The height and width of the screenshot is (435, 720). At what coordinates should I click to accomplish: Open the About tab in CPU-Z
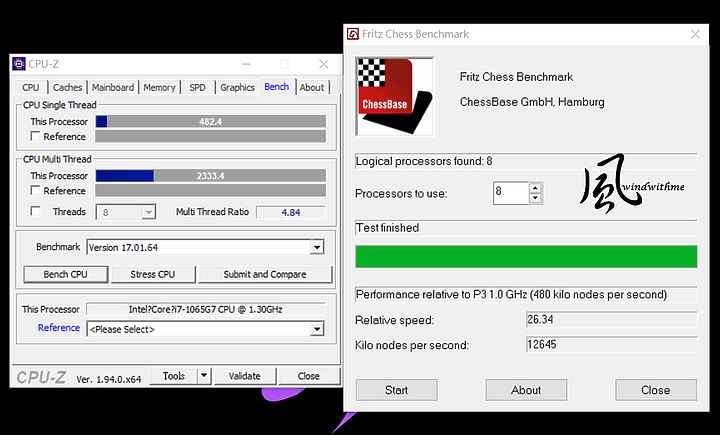(x=312, y=87)
